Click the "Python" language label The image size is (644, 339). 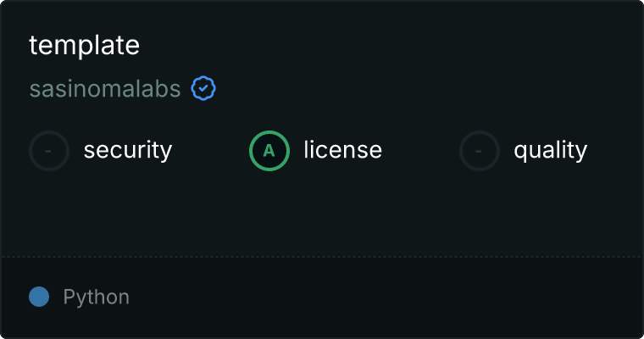[x=96, y=297]
